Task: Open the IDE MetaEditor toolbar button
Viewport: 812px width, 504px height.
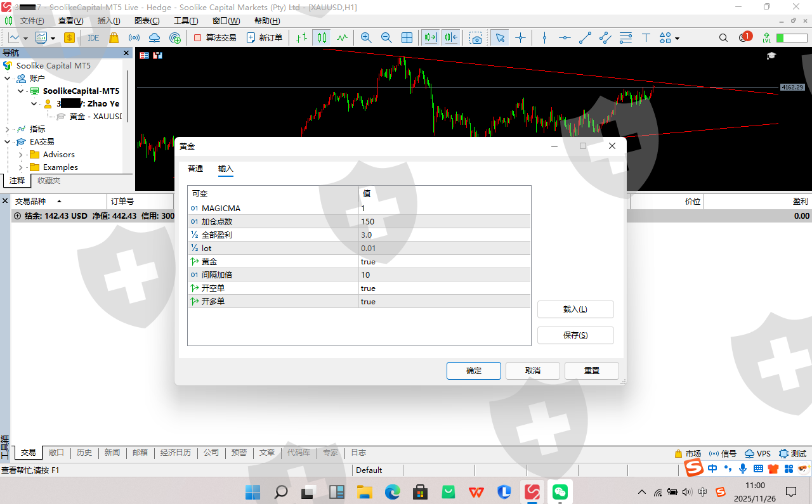Action: click(93, 38)
